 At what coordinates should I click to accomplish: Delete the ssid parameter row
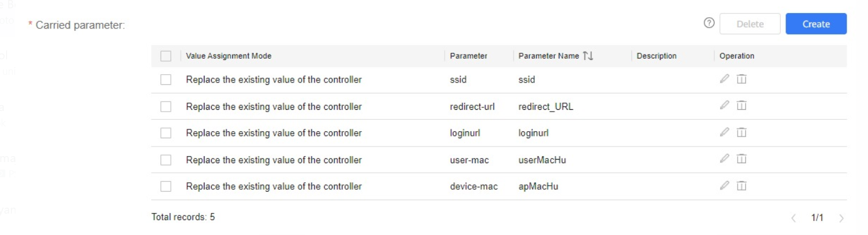(x=741, y=79)
